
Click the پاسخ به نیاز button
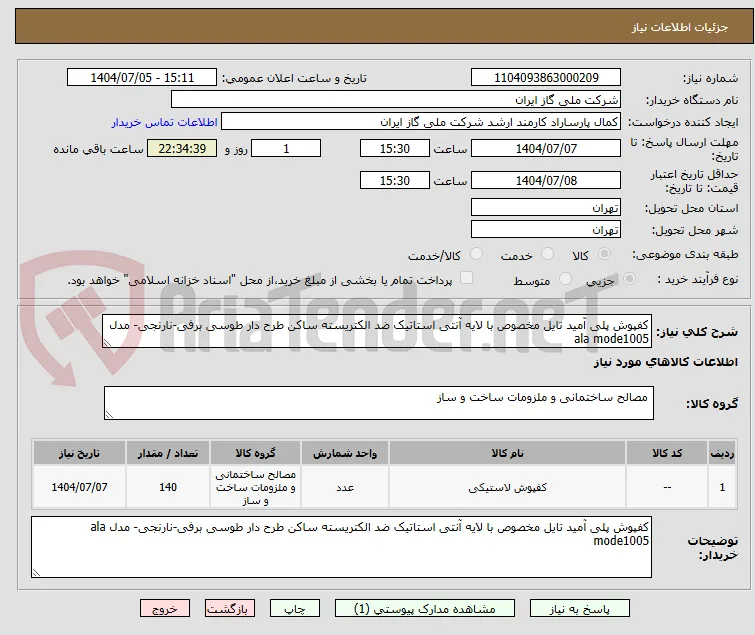point(580,609)
